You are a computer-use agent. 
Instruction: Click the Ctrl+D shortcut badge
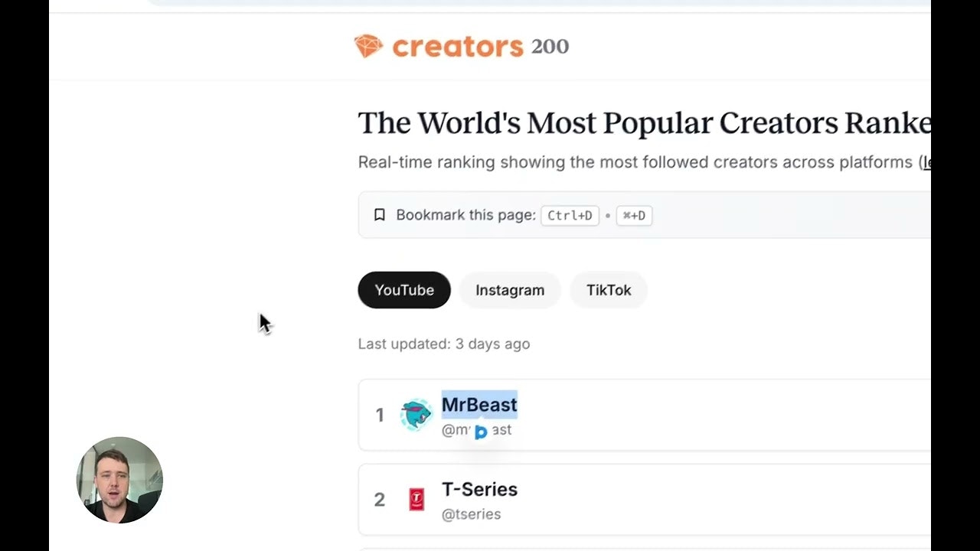[570, 215]
